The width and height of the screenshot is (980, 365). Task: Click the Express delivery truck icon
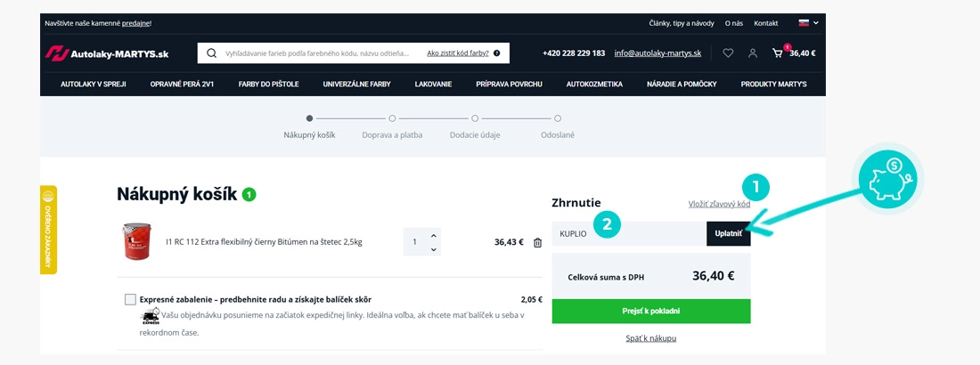click(x=150, y=316)
